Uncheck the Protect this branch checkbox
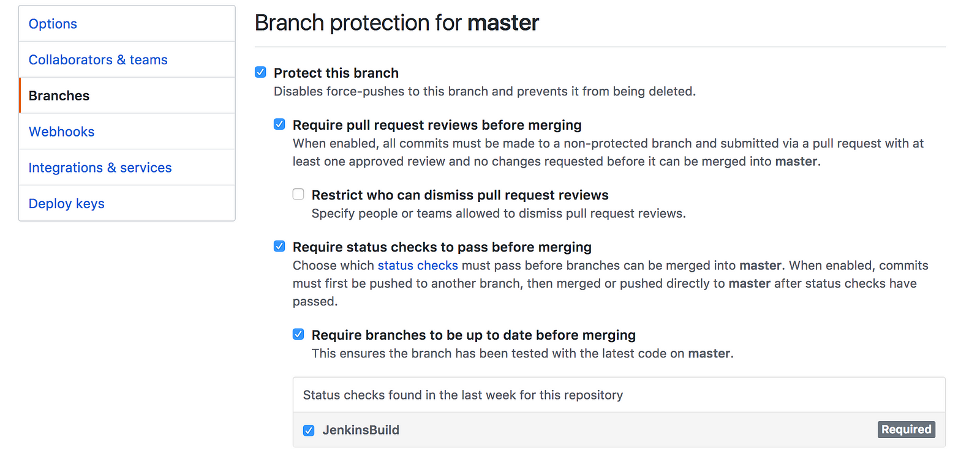The width and height of the screenshot is (980, 459). [260, 72]
